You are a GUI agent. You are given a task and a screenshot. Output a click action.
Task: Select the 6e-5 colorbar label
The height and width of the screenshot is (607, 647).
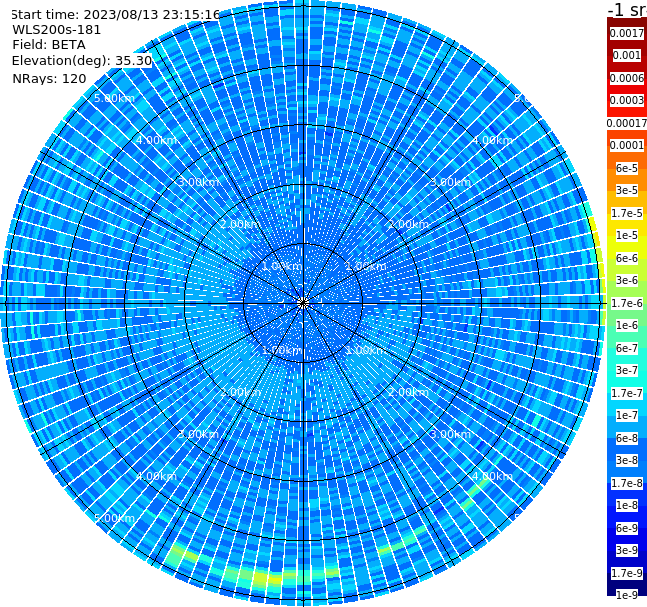(x=627, y=168)
